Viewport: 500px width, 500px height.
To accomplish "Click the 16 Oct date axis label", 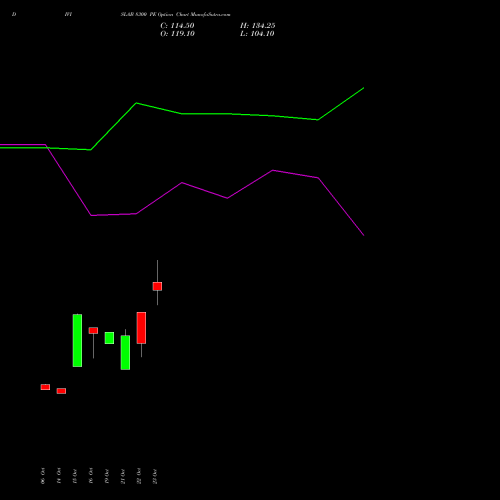I will [91, 476].
